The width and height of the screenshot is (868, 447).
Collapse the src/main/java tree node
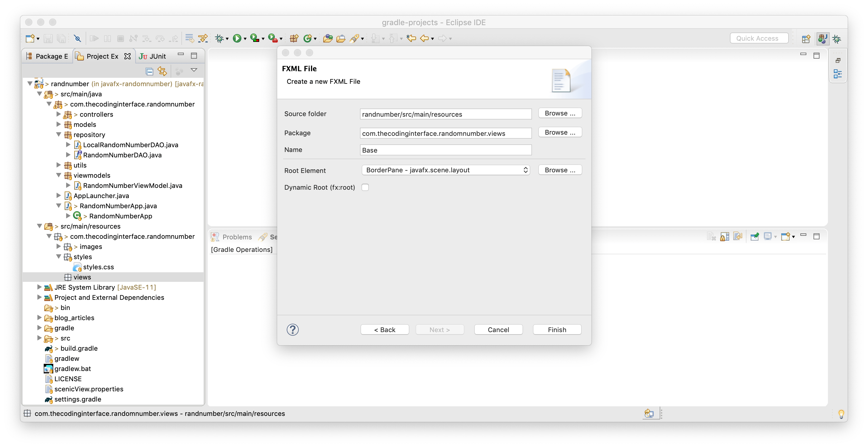point(39,94)
